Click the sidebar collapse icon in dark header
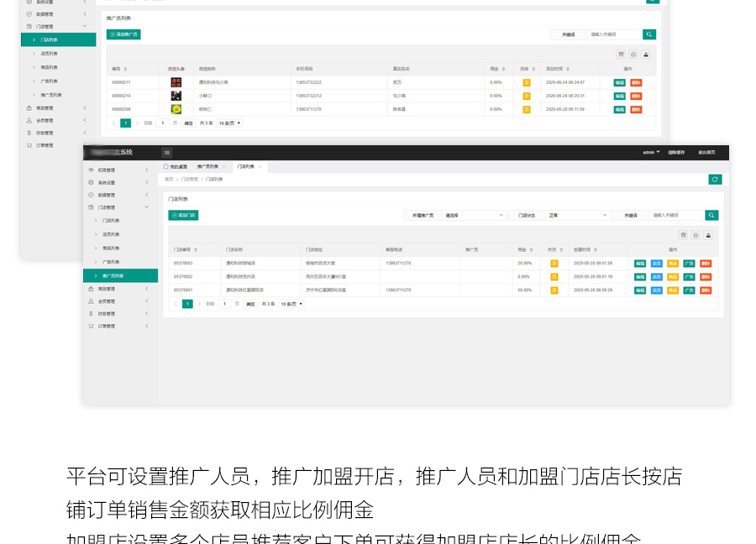Image resolution: width=756 pixels, height=544 pixels. tap(167, 152)
